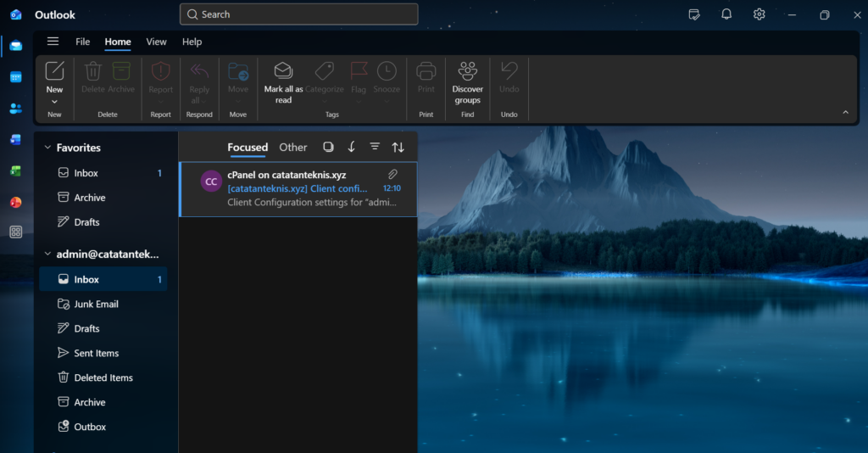
Task: Open the More apps grid icon
Action: (16, 232)
